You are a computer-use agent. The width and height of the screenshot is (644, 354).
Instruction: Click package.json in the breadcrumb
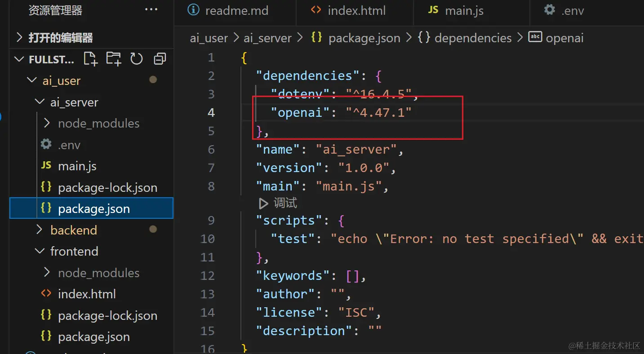pyautogui.click(x=364, y=38)
